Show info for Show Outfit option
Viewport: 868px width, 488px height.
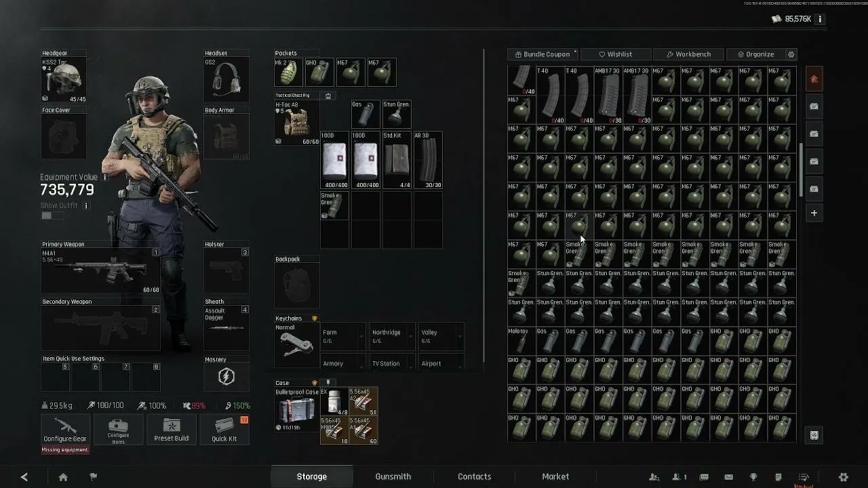point(85,205)
